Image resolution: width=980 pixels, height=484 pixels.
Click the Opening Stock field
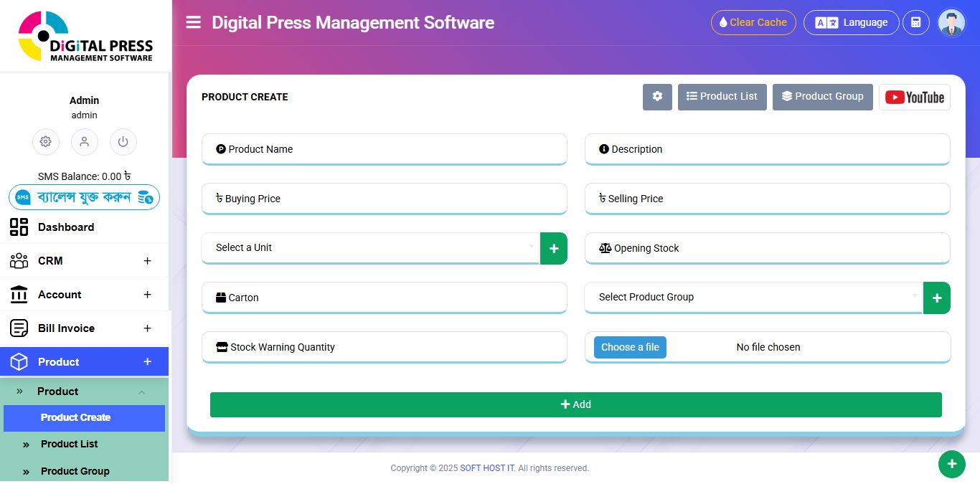[x=768, y=248]
